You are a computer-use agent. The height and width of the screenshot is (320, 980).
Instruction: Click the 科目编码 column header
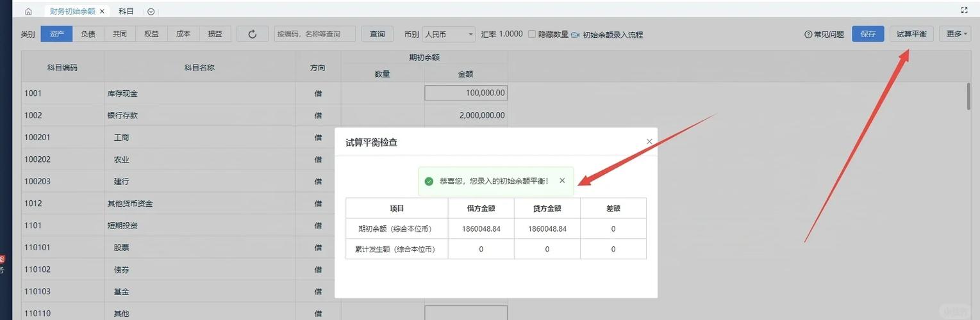pyautogui.click(x=62, y=67)
